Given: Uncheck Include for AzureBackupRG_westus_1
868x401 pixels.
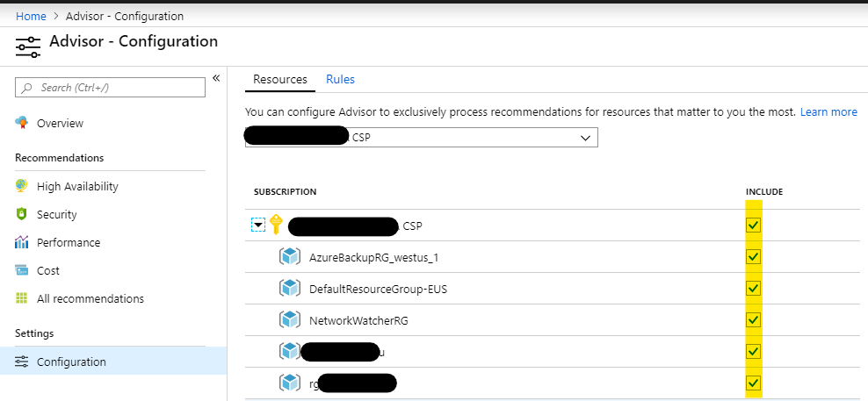Looking at the screenshot, I should [753, 257].
